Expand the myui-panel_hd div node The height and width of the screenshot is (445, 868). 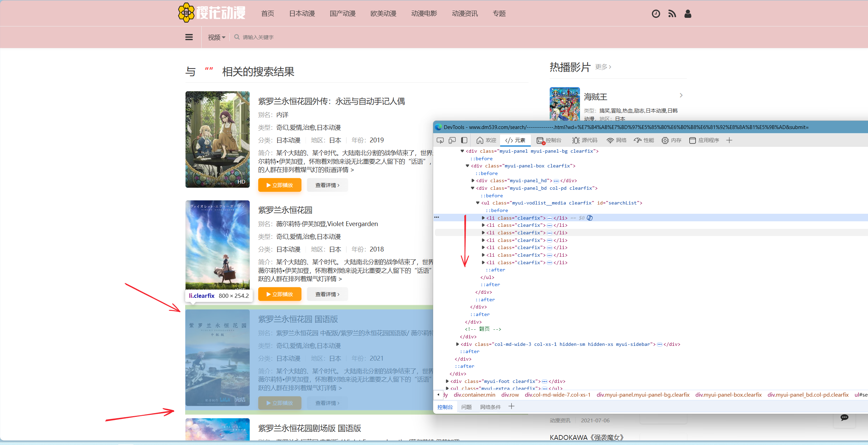pos(473,180)
